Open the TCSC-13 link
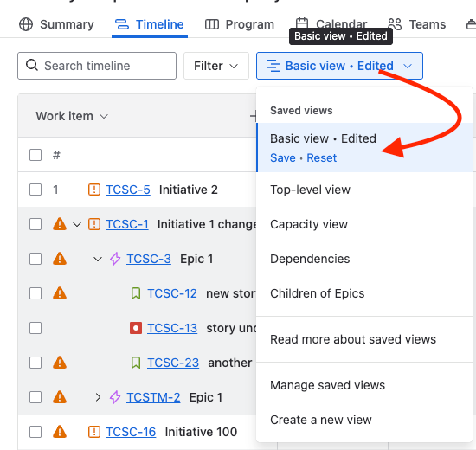Image resolution: width=476 pixels, height=450 pixels. point(172,328)
